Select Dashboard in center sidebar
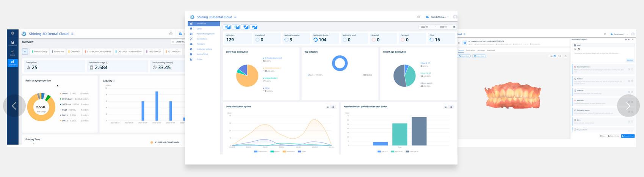 204,23
